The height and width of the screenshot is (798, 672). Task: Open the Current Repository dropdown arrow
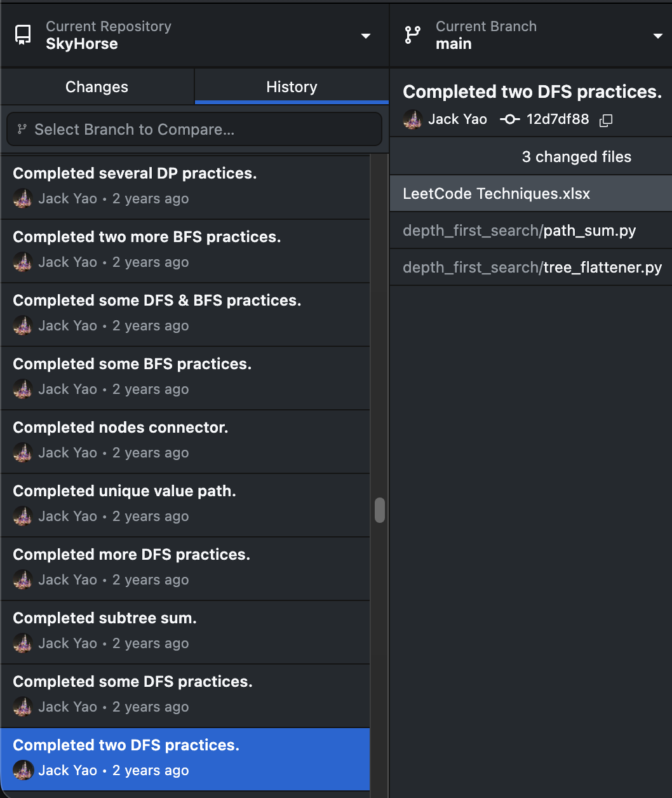click(x=366, y=36)
